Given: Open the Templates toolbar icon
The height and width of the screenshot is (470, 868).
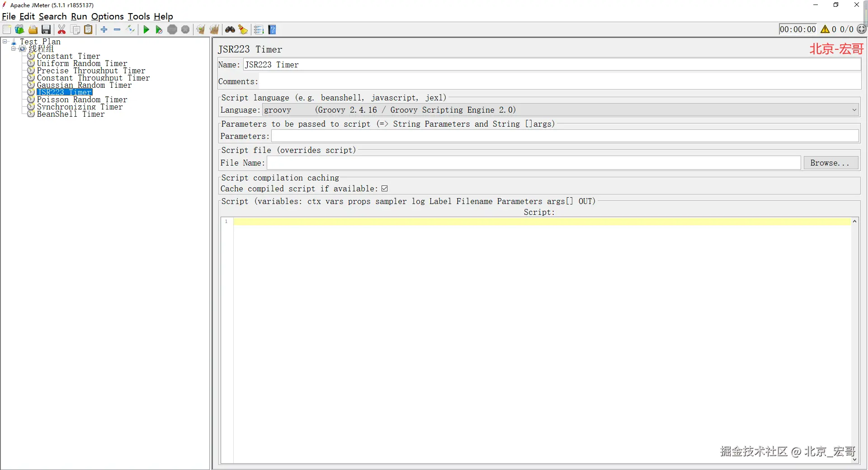Looking at the screenshot, I should click(x=19, y=30).
